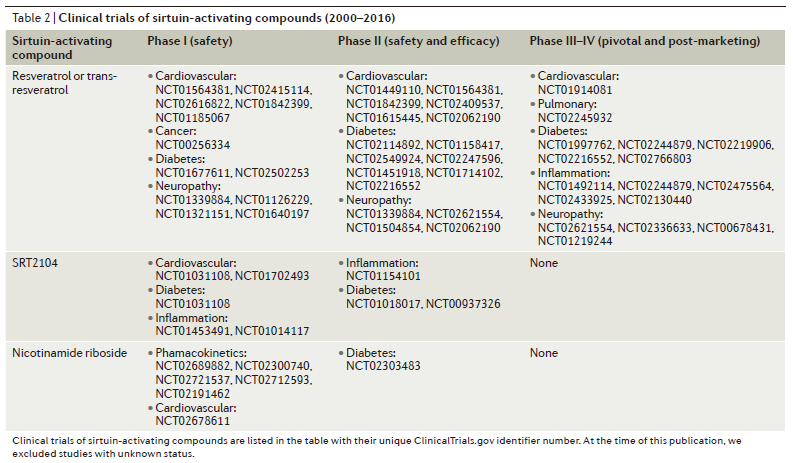This screenshot has width=793, height=463.
Task: Click the 'Sirtuin-activating compound' column header
Action: click(x=62, y=48)
